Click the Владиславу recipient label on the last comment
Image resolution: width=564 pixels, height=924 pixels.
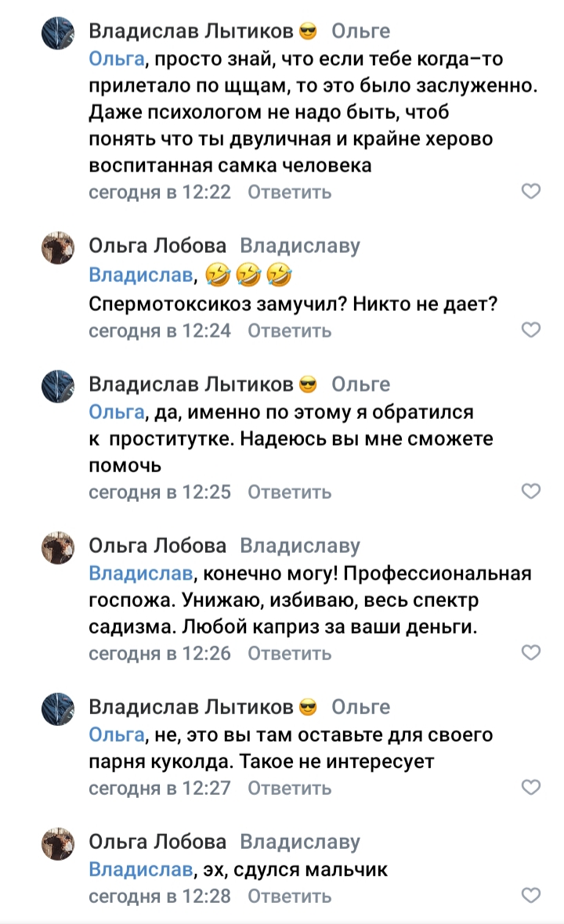pos(299,843)
